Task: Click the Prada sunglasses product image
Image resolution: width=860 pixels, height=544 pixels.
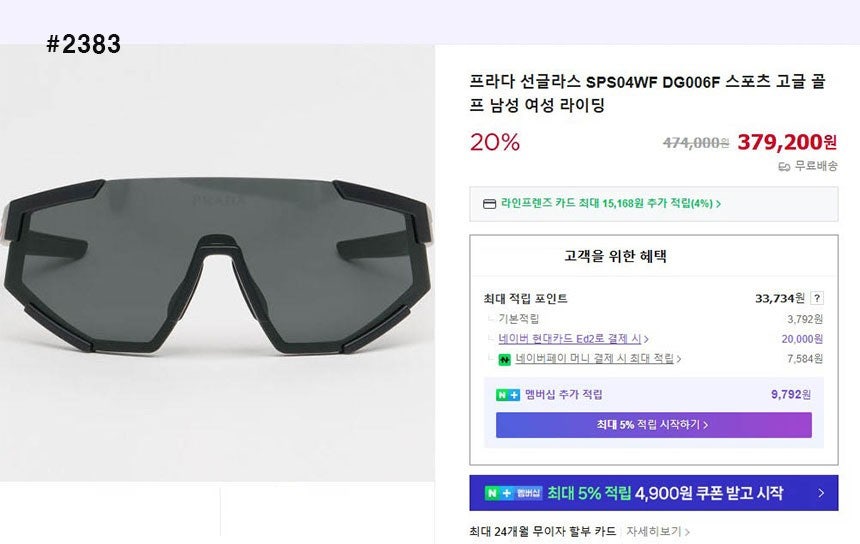Action: pyautogui.click(x=217, y=263)
